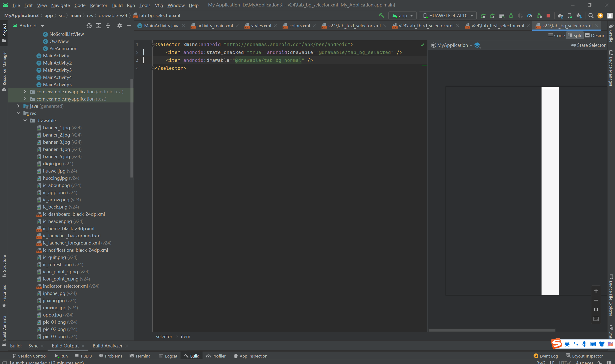The height and width of the screenshot is (364, 615).
Task: Toggle the State Selector in preview
Action: click(588, 45)
